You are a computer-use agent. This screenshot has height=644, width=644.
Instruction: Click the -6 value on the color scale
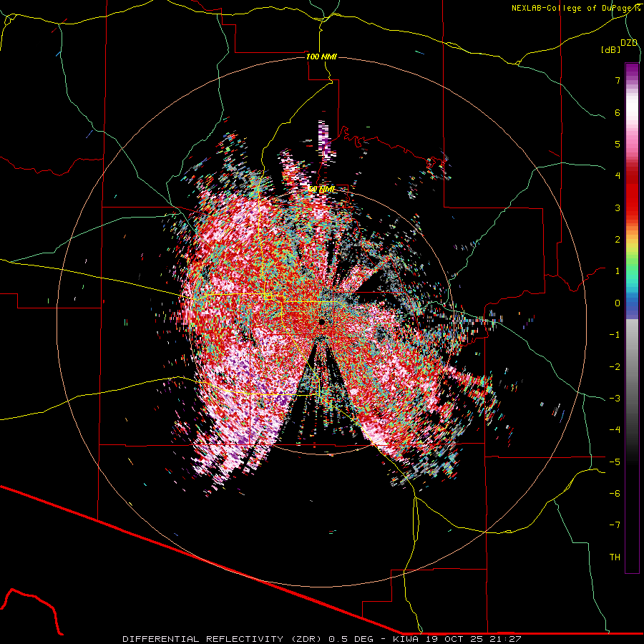[x=615, y=494]
